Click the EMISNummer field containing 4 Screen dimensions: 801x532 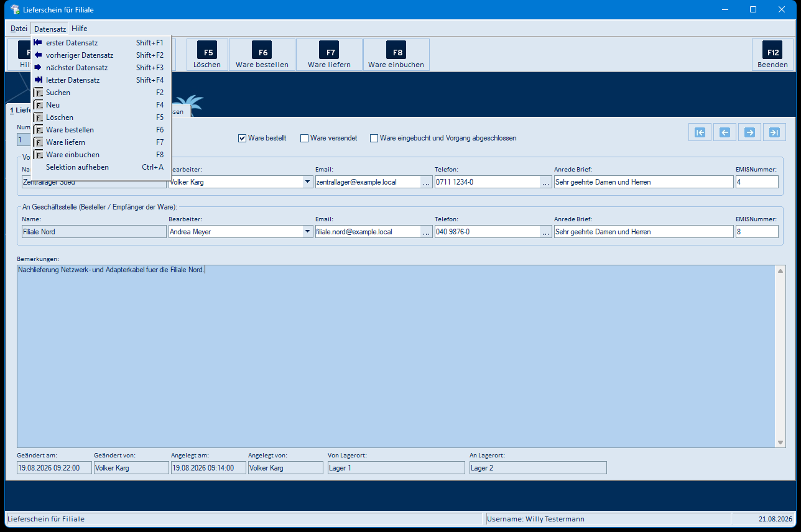(757, 182)
